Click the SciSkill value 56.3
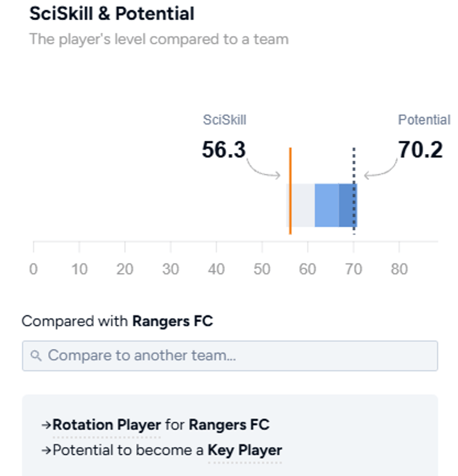This screenshot has width=458, height=476. point(224,150)
